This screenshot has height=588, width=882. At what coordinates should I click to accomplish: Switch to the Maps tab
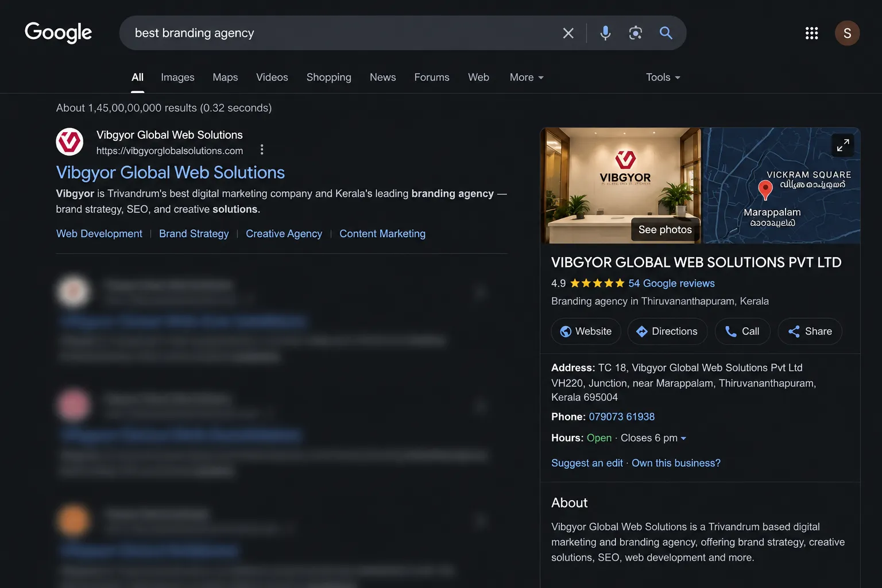pyautogui.click(x=225, y=77)
